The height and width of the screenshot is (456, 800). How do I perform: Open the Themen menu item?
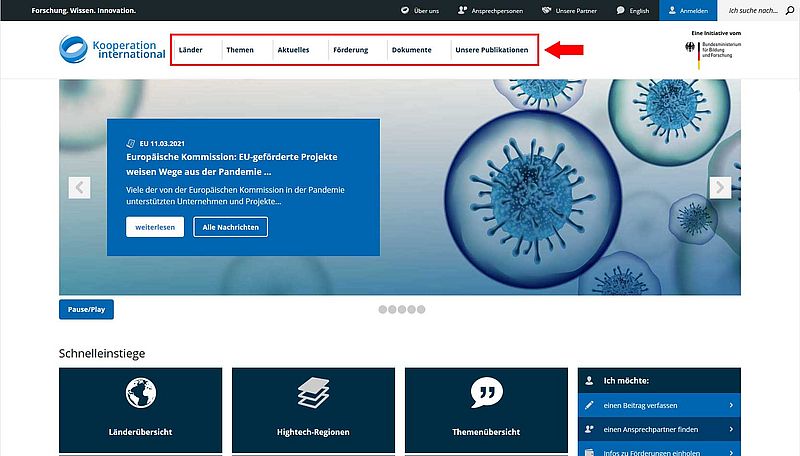pos(240,50)
